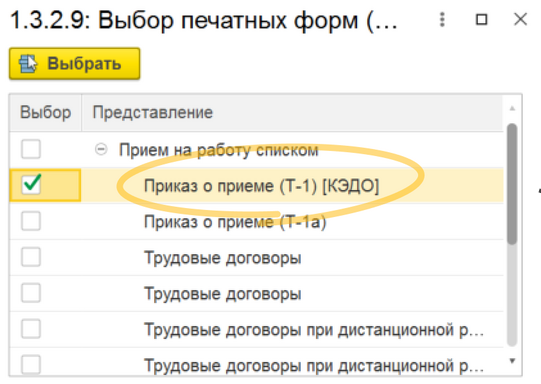Click the Выбор column header
The image size is (541, 384).
(x=46, y=112)
